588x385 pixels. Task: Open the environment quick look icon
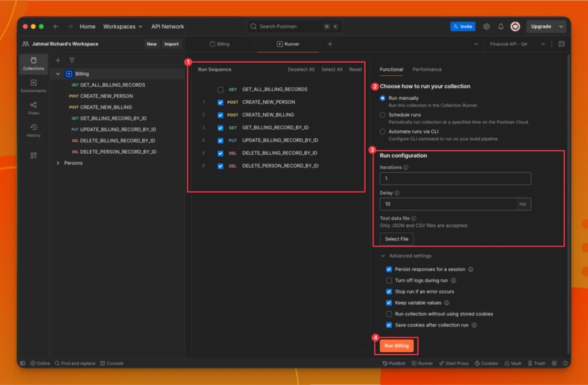coord(562,44)
